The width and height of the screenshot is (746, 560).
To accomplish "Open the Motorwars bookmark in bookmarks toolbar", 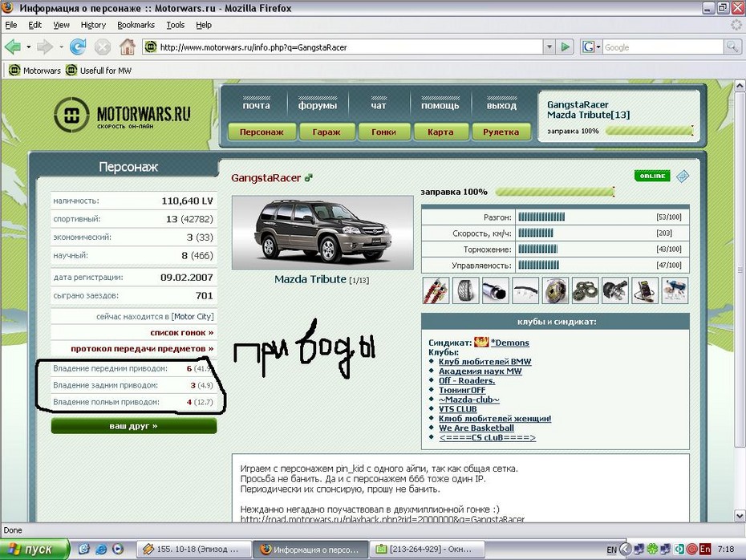I will [34, 71].
